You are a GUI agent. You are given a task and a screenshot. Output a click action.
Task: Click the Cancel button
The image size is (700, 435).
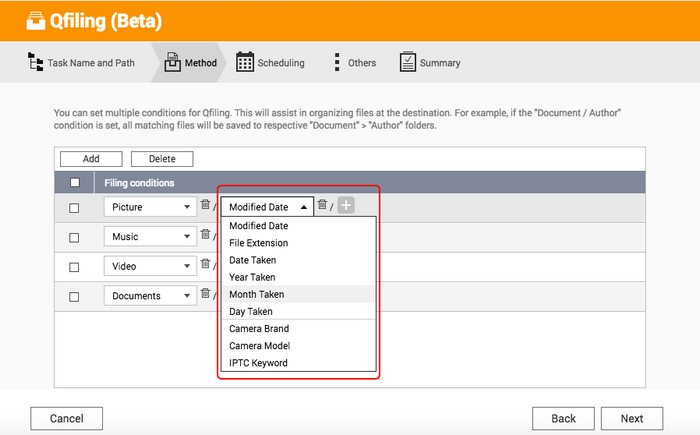[x=67, y=418]
